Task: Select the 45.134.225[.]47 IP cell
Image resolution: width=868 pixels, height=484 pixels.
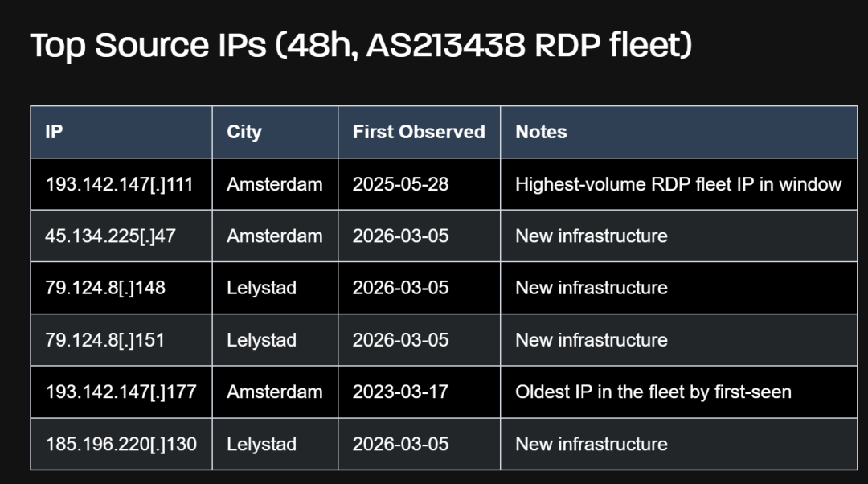Action: (110, 236)
